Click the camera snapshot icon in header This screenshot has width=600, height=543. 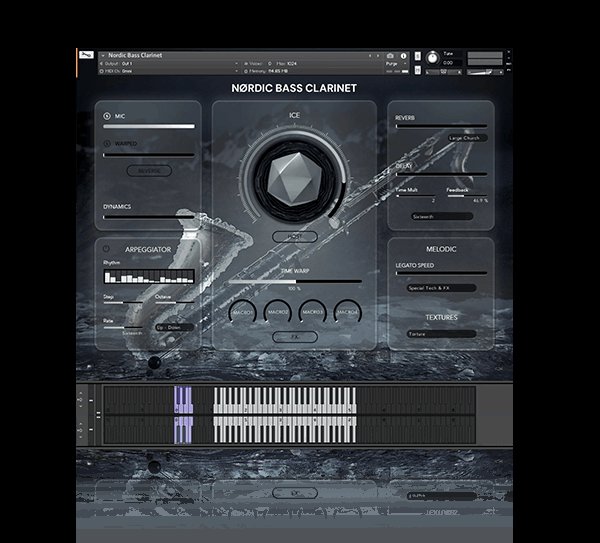[390, 55]
